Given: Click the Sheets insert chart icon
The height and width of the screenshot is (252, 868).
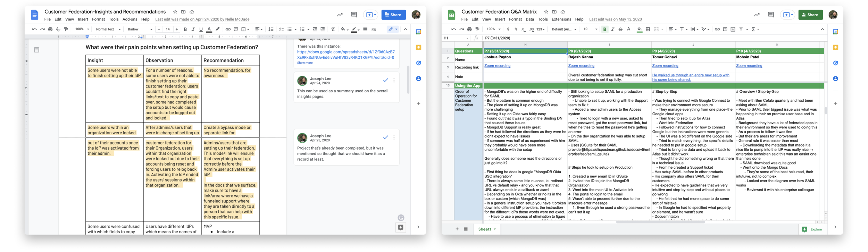Looking at the screenshot, I should (733, 29).
